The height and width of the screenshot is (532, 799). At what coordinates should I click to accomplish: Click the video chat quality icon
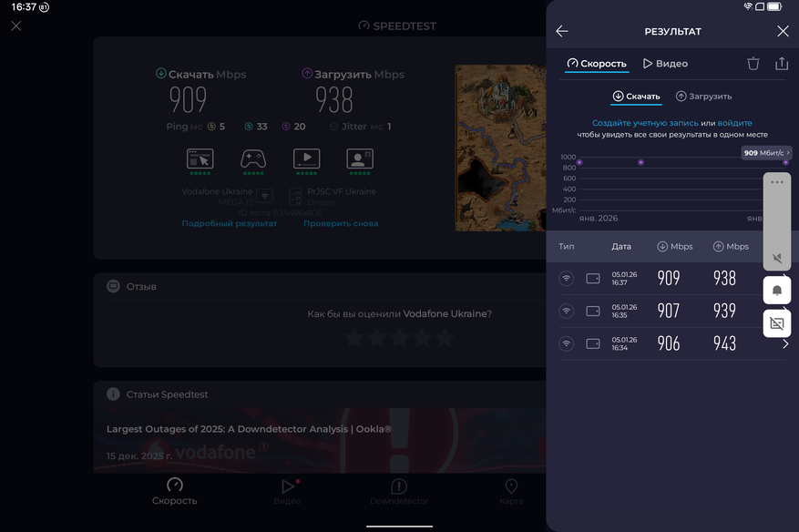360,161
